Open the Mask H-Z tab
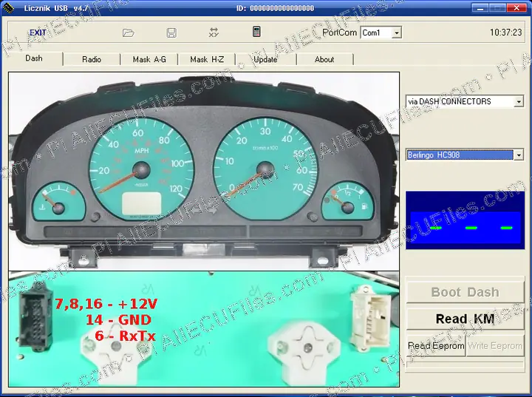The width and height of the screenshot is (532, 397). pos(207,59)
